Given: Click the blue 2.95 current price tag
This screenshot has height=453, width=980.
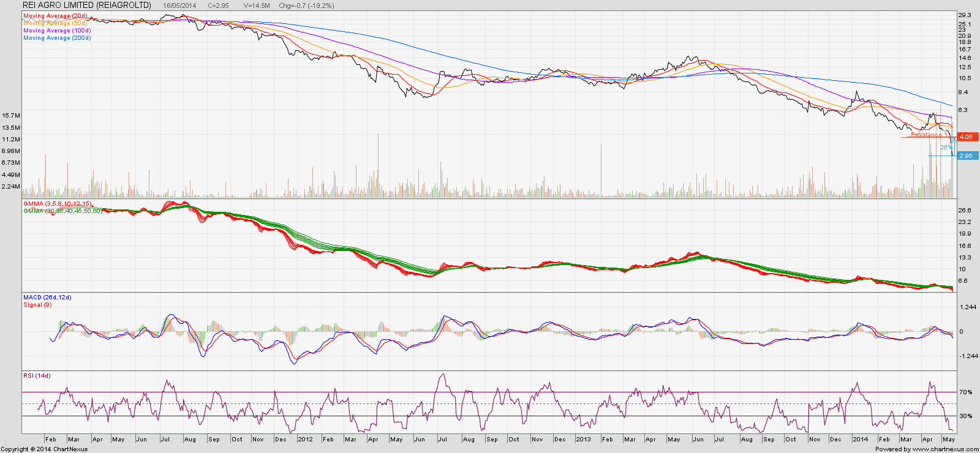Looking at the screenshot, I should [x=967, y=155].
